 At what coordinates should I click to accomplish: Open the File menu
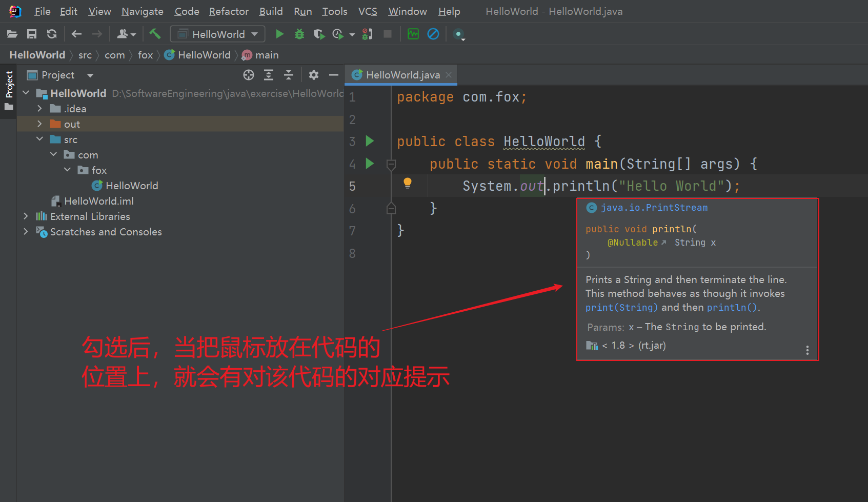tap(43, 11)
